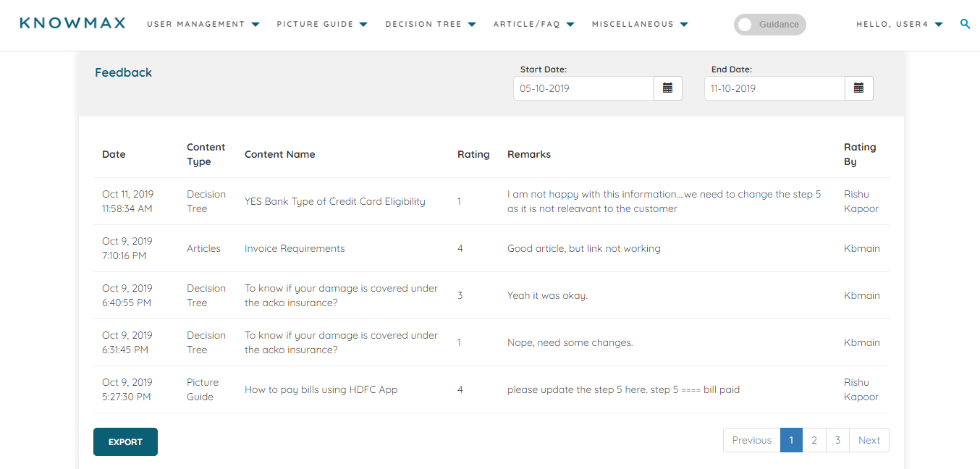Open the Miscellaneous menu
Screen dimensions: 980x469
tap(639, 25)
